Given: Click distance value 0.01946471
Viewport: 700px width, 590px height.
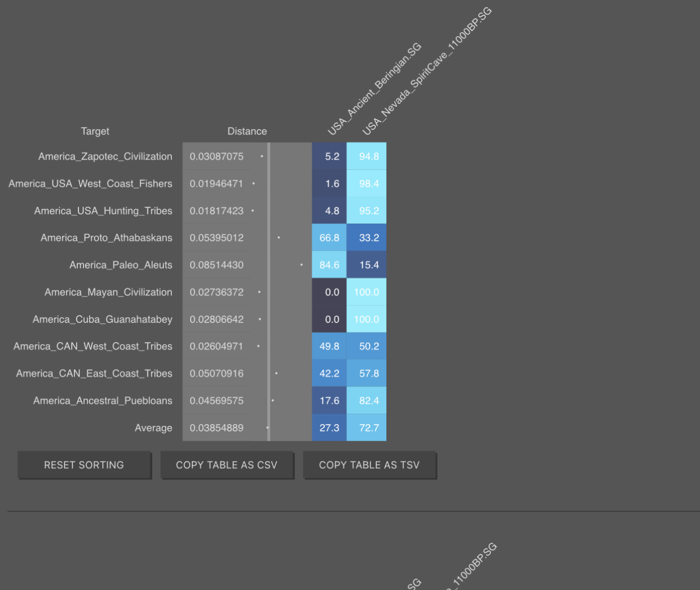Looking at the screenshot, I should 217,184.
